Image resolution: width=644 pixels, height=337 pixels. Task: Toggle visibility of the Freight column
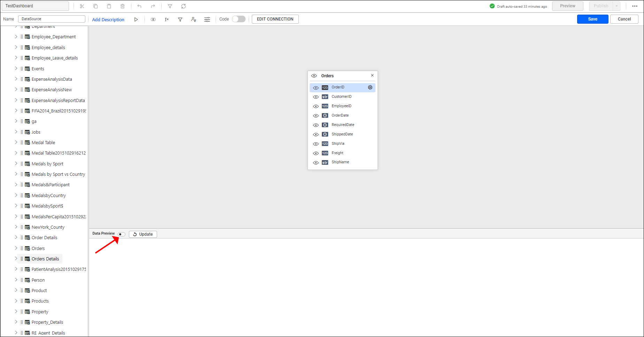click(316, 153)
